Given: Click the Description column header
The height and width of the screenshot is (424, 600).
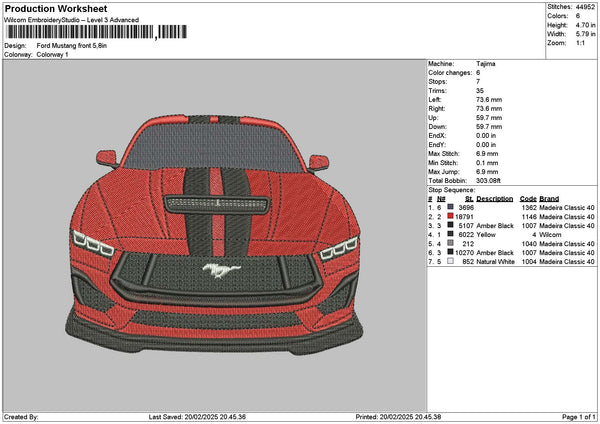Looking at the screenshot, I should [494, 198].
